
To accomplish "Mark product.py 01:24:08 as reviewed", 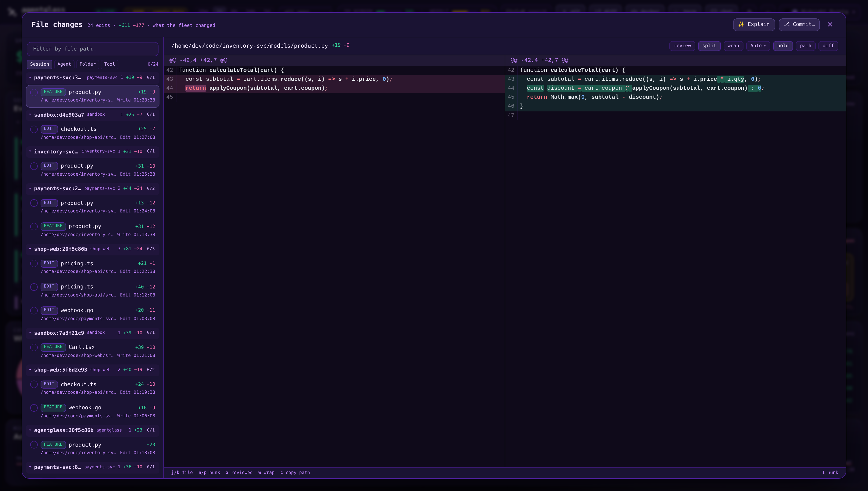I will point(34,203).
